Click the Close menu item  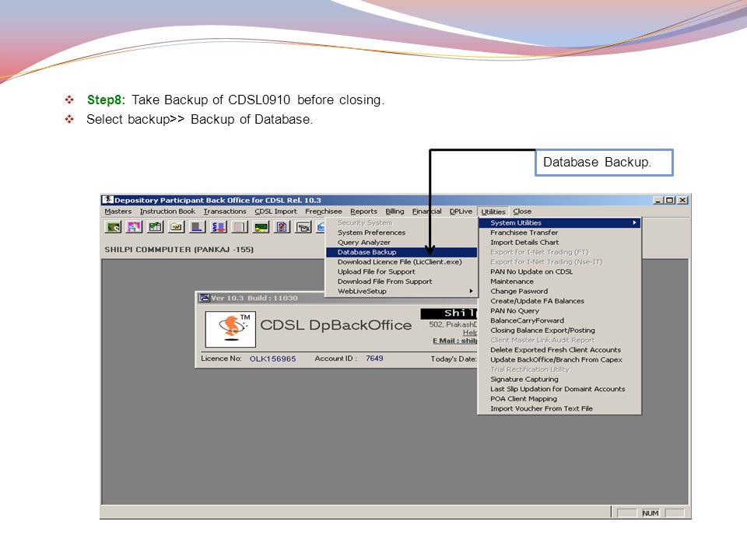point(522,212)
